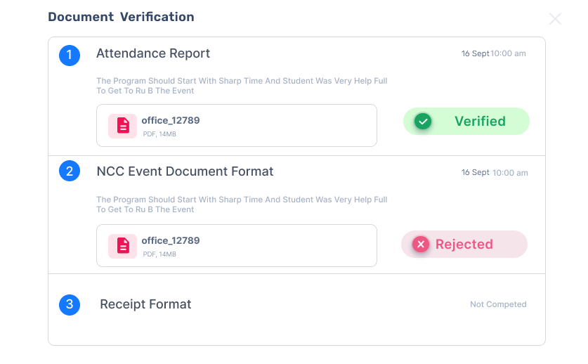Click PDF, 14MB under Attendance Report file
Screen dimensions: 588x364
159,134
